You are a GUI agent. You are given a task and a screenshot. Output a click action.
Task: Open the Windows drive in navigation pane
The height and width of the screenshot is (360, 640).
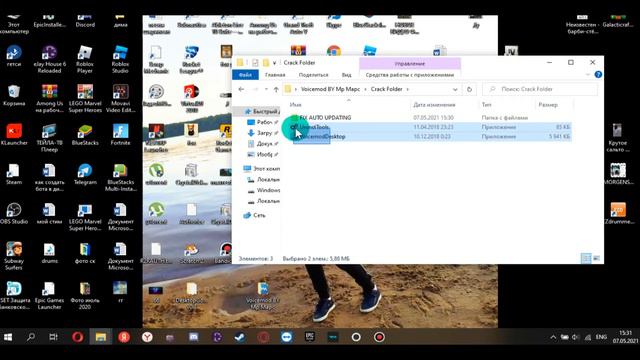coord(264,190)
